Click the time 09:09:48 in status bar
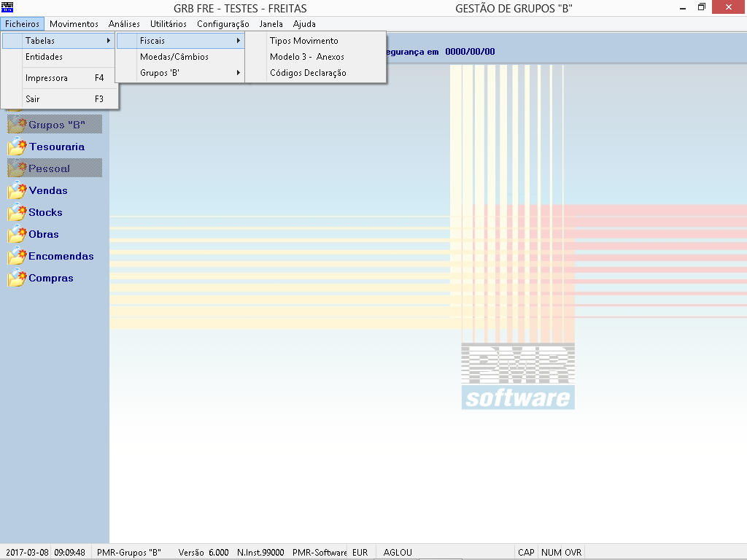 [x=69, y=553]
